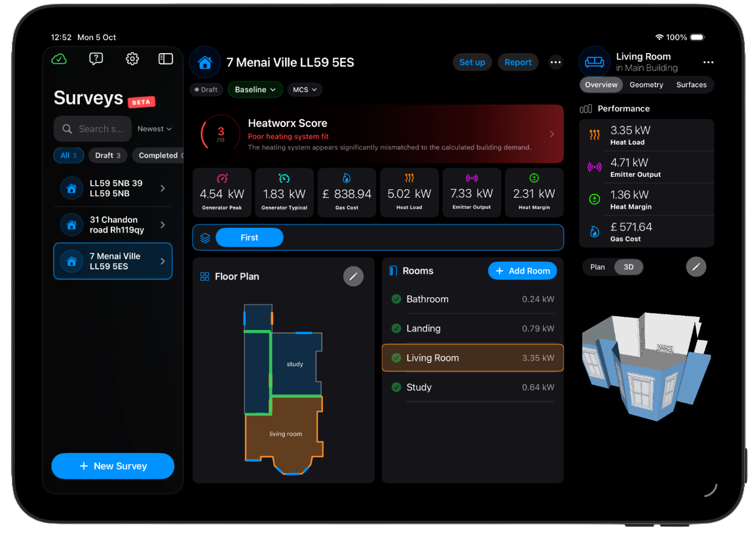Open the LL59 5NB 39 survey chevron
Image resolution: width=756 pixels, height=533 pixels.
point(162,188)
